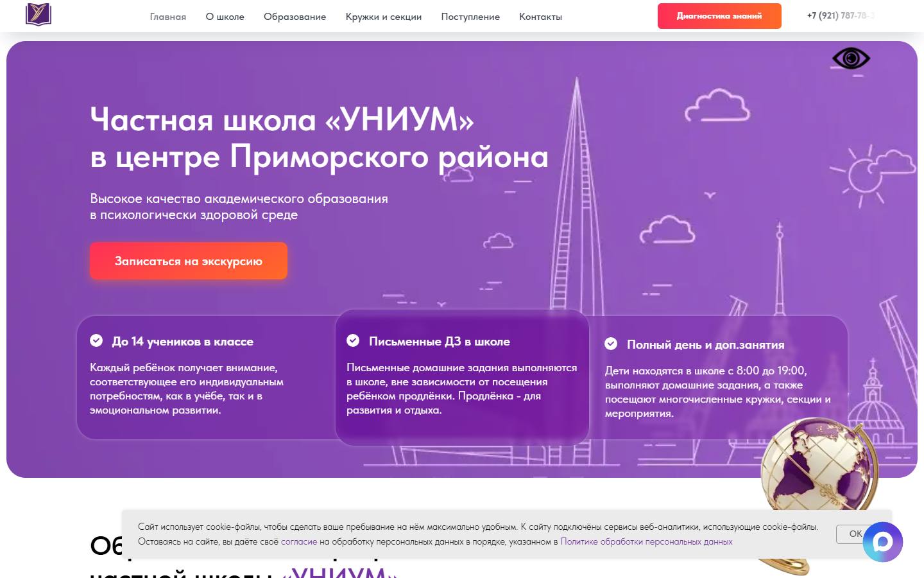Viewport: 924px width, 578px height.
Task: Open the Кружки и секции menu item
Action: [x=384, y=17]
